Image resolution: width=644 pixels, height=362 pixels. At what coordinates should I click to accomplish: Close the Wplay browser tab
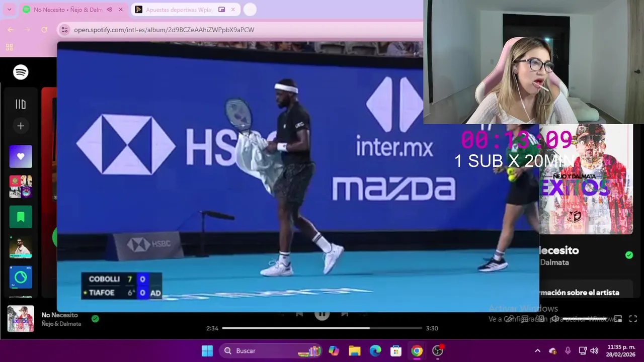click(x=232, y=10)
